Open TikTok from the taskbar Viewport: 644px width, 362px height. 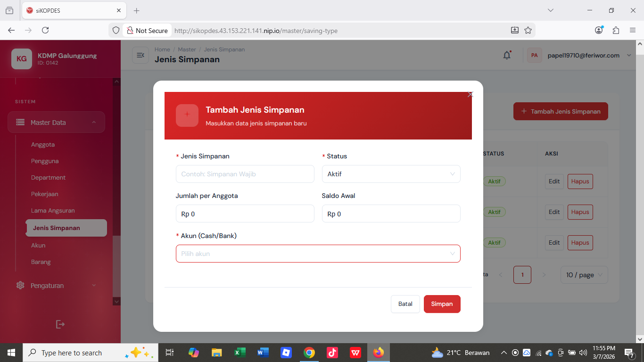332,353
